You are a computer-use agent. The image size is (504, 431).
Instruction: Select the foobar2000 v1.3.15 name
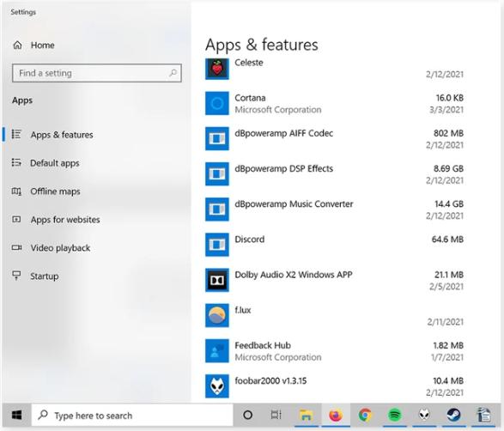point(270,380)
